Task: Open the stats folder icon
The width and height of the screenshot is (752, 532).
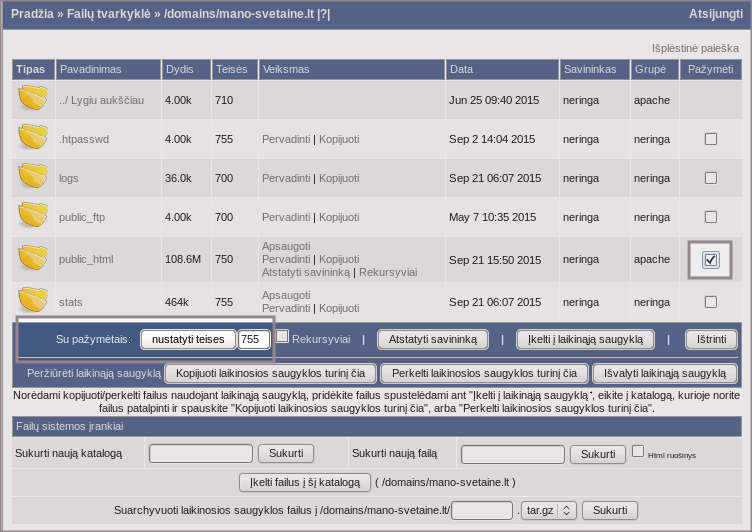Action: point(33,301)
